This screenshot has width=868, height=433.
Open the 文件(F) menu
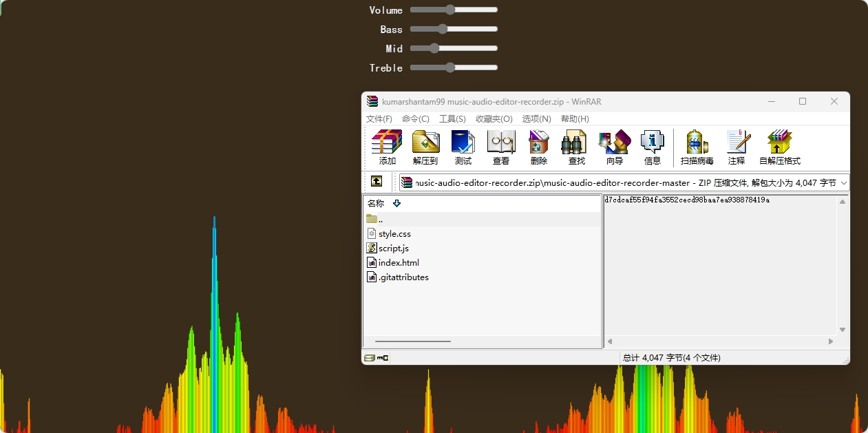tap(379, 119)
